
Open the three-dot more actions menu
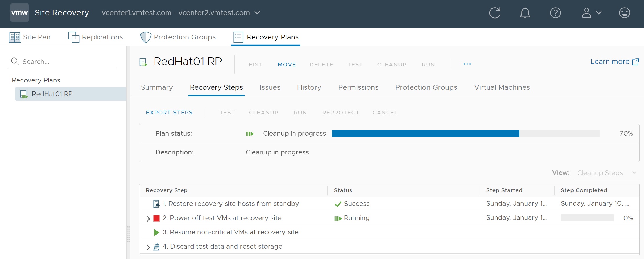467,64
